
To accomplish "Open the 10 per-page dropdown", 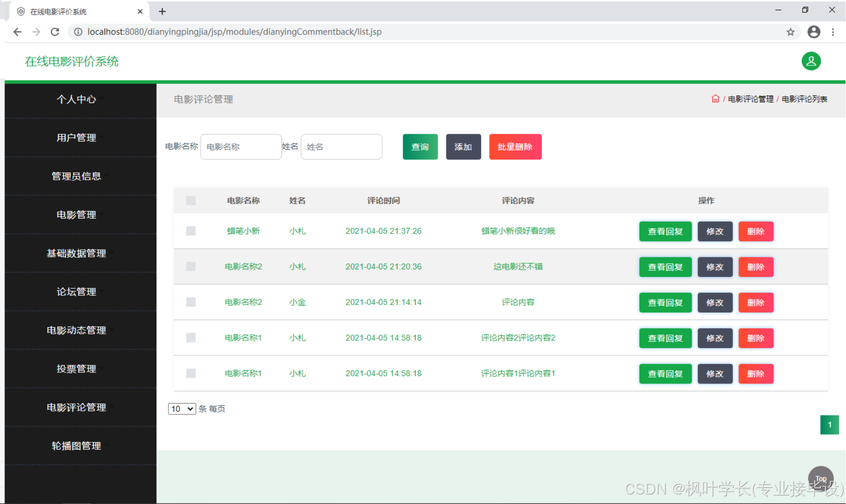I will pos(181,409).
